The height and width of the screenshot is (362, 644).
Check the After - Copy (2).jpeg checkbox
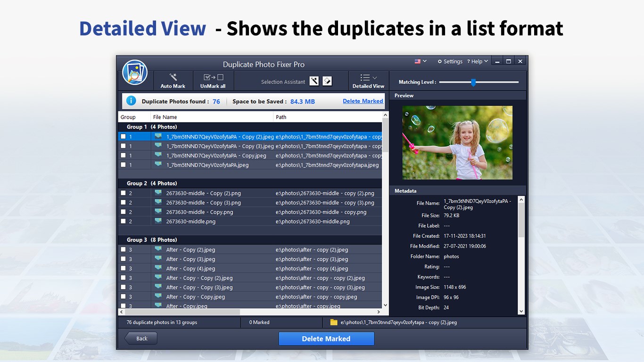pyautogui.click(x=123, y=249)
